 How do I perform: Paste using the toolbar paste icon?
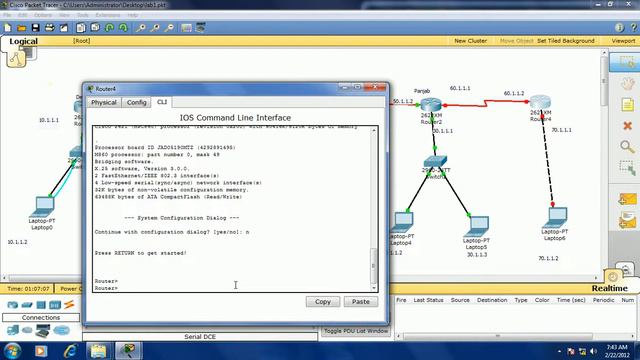coord(95,28)
